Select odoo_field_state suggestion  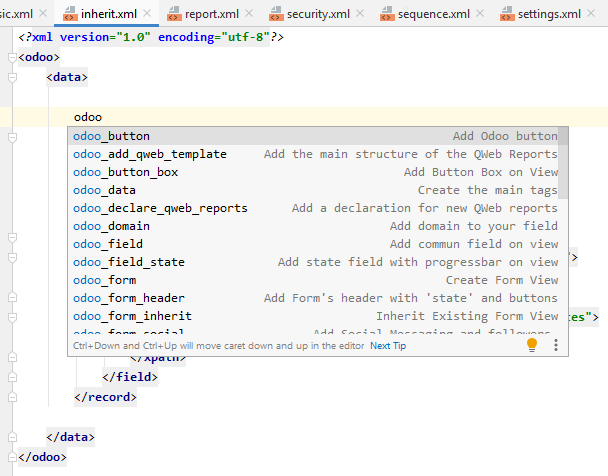point(313,262)
